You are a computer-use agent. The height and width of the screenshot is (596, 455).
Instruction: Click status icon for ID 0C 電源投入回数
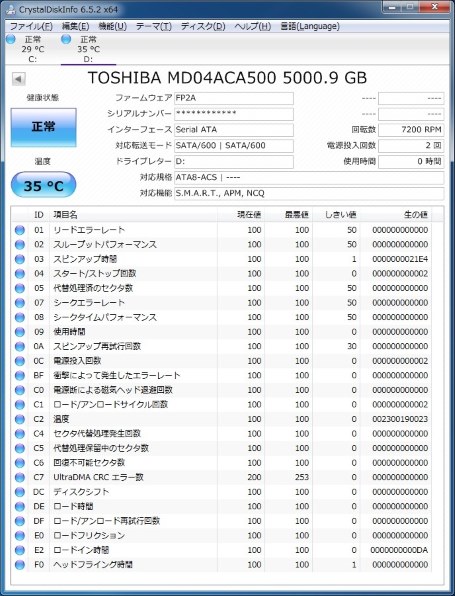20,361
